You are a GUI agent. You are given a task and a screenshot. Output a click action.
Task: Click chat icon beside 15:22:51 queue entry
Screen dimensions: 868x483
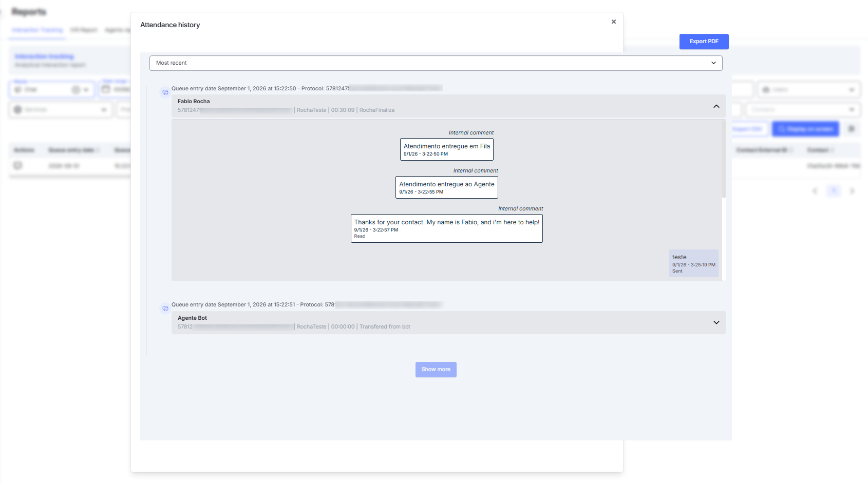[165, 309]
